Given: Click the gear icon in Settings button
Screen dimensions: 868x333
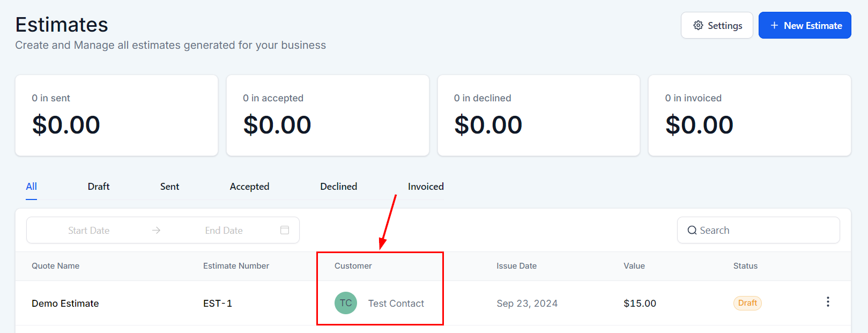Looking at the screenshot, I should tap(698, 25).
